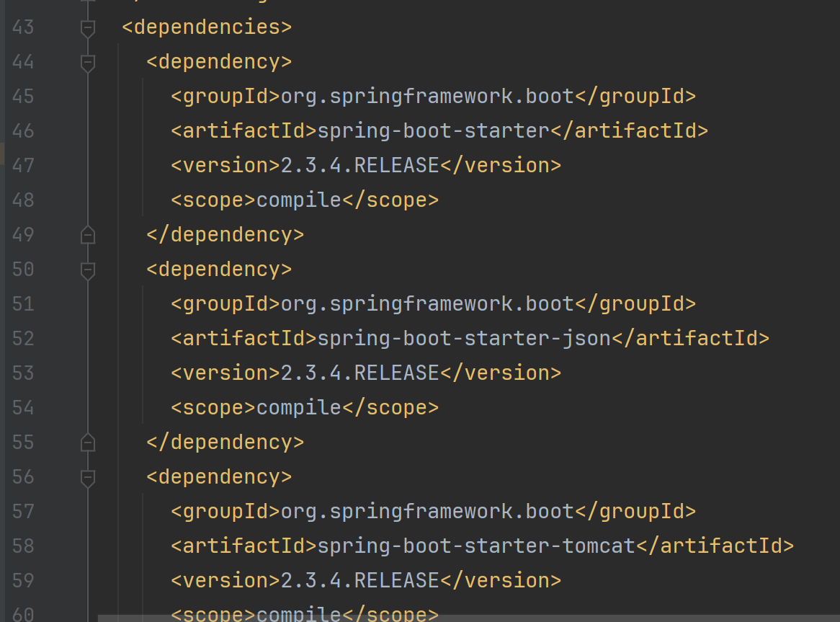Click the horizontal scrollbar at editor bottom
The height and width of the screenshot is (622, 840).
click(468, 618)
